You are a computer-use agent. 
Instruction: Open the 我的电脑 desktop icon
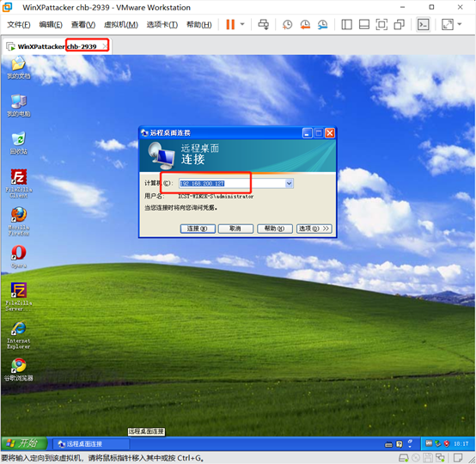19,106
